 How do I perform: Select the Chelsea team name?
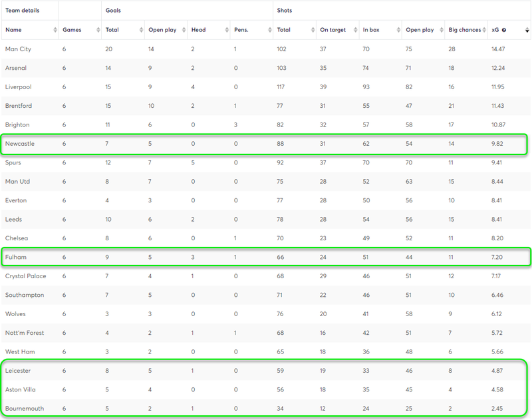[x=17, y=238]
